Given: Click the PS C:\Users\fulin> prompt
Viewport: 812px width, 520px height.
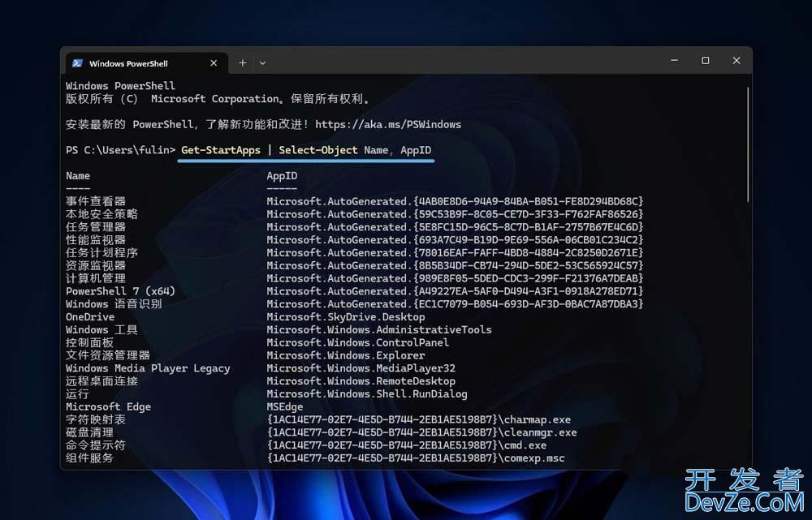Looking at the screenshot, I should click(121, 150).
